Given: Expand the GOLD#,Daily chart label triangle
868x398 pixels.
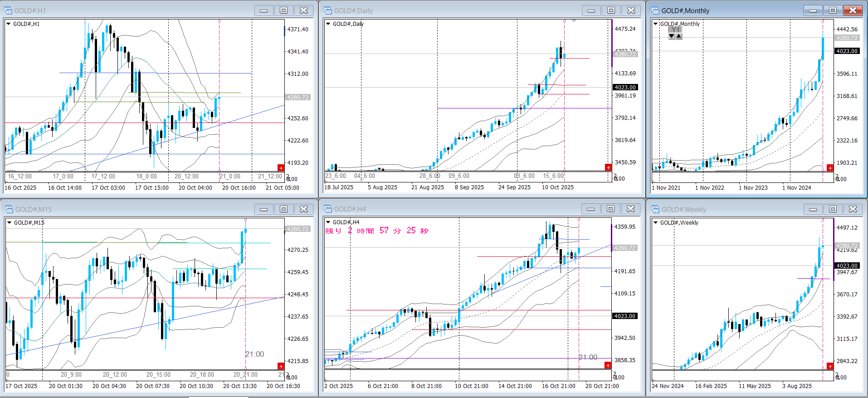Looking at the screenshot, I should coord(328,24).
